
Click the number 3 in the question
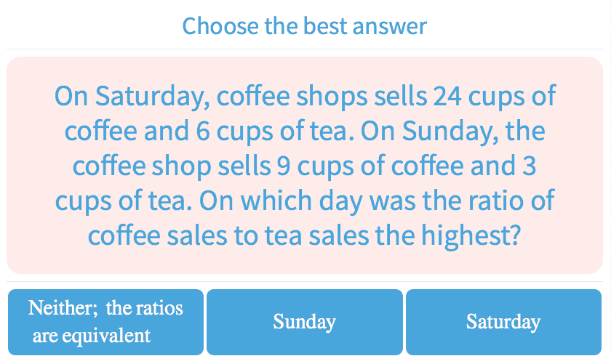(x=529, y=166)
